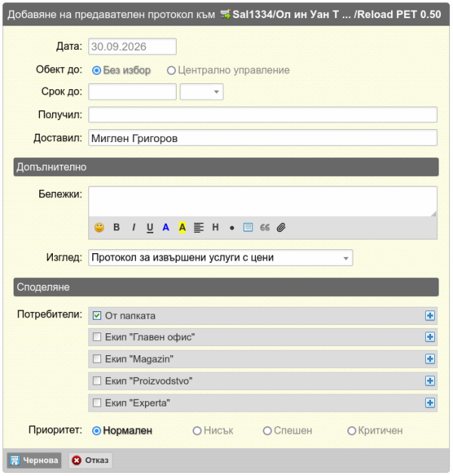Expand the От папката user group
This screenshot has height=476, width=453.
point(430,316)
